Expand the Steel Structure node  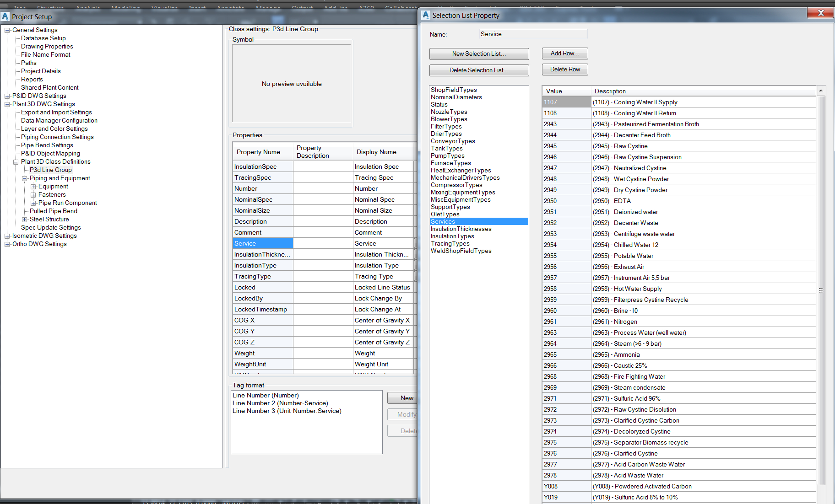(25, 220)
